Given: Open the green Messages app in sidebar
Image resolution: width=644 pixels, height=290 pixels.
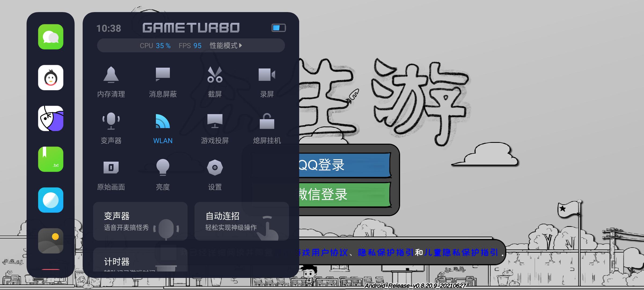Looking at the screenshot, I should tap(51, 37).
